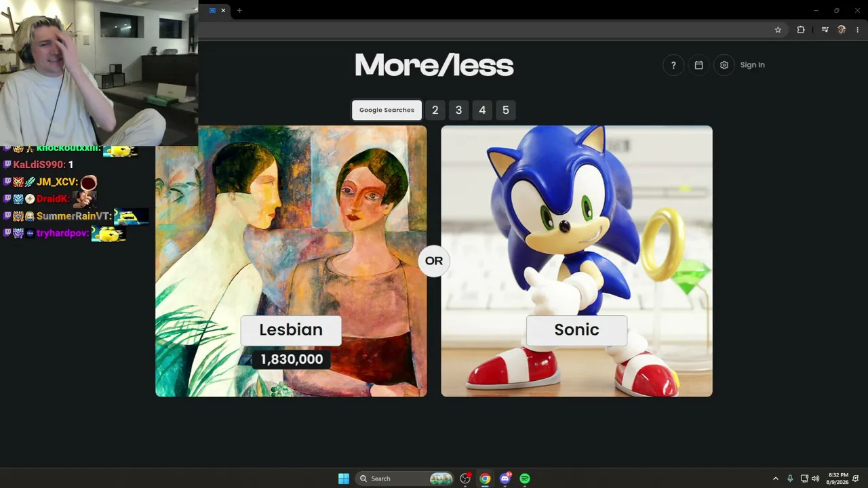Image resolution: width=868 pixels, height=488 pixels.
Task: Open OBS Studio from the taskbar
Action: [465, 479]
